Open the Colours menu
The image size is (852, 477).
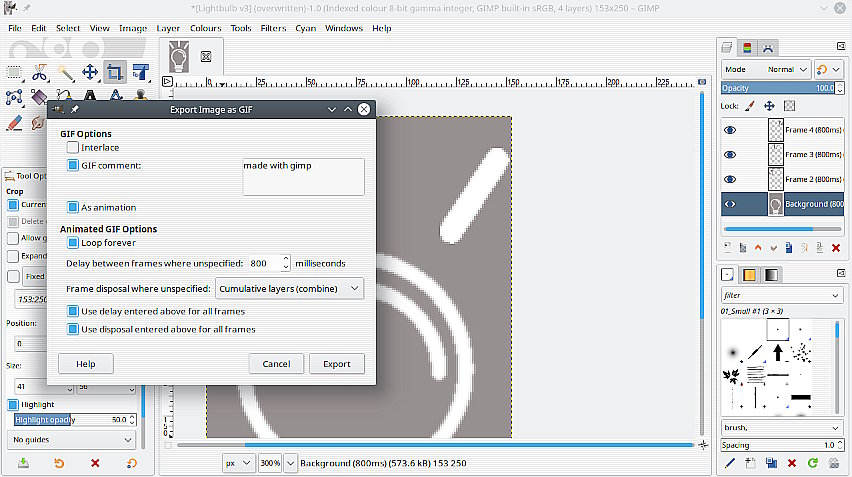[205, 28]
